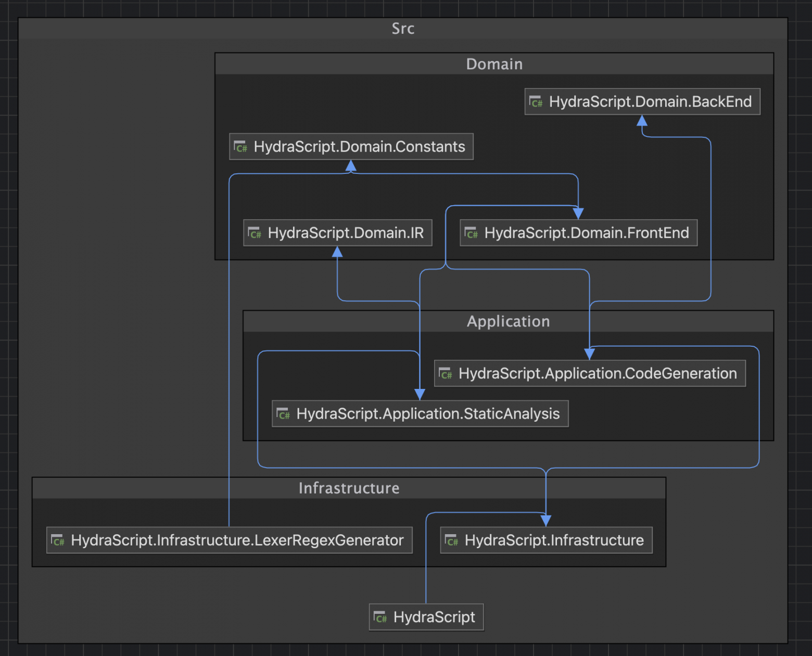The height and width of the screenshot is (656, 812).
Task: Click the arrowhead pointing into HydraScript.Domain.IR
Action: [x=337, y=253]
